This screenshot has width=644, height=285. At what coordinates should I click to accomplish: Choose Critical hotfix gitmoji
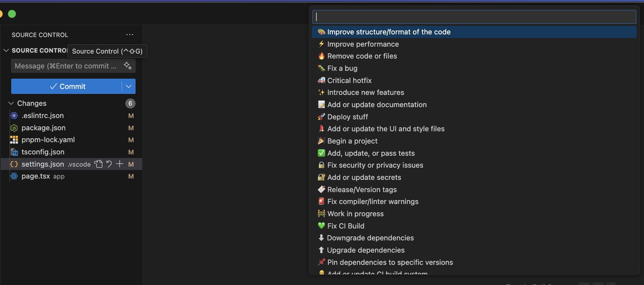pos(474,80)
